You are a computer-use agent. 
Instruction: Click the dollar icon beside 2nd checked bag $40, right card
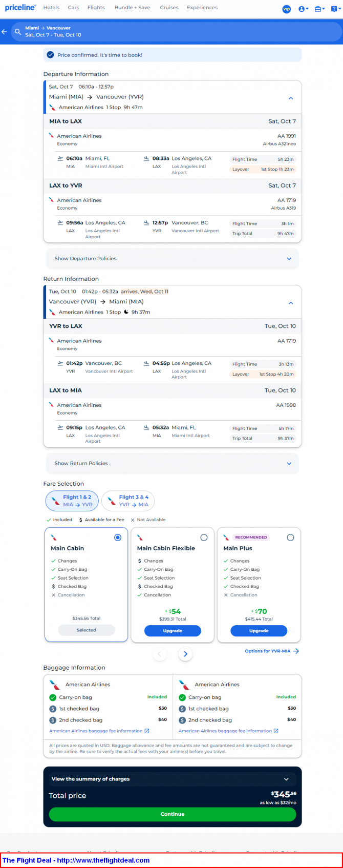[182, 720]
